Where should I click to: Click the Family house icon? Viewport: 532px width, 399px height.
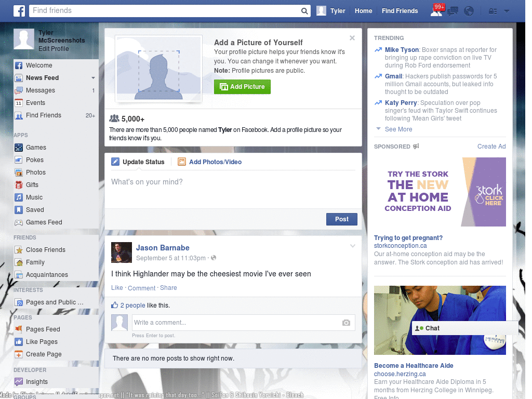(x=19, y=262)
